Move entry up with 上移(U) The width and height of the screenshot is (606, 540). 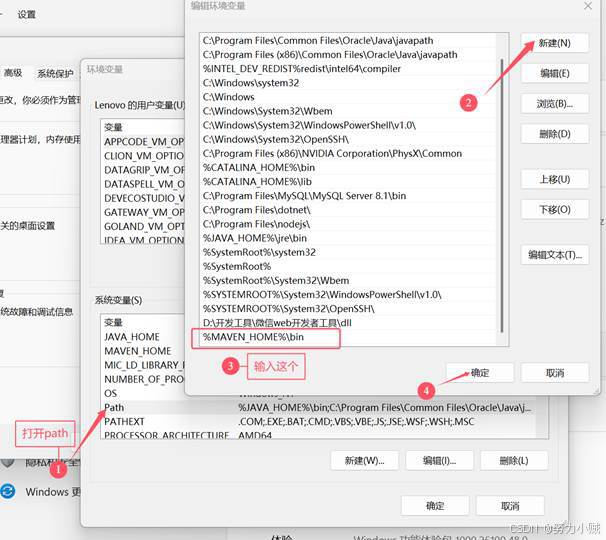tap(555, 179)
